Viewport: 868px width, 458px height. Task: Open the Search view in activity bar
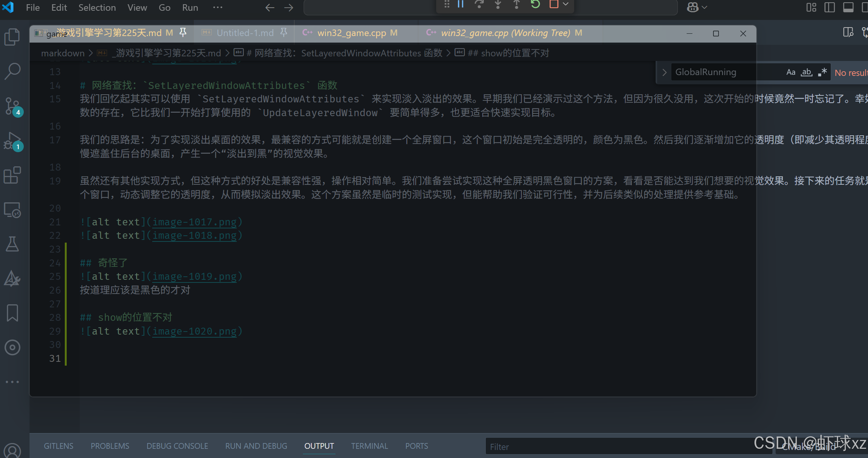(12, 71)
